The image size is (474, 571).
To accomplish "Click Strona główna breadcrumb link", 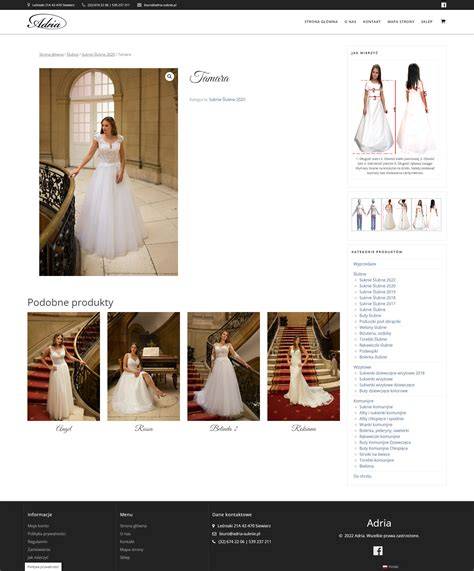I will (x=51, y=54).
